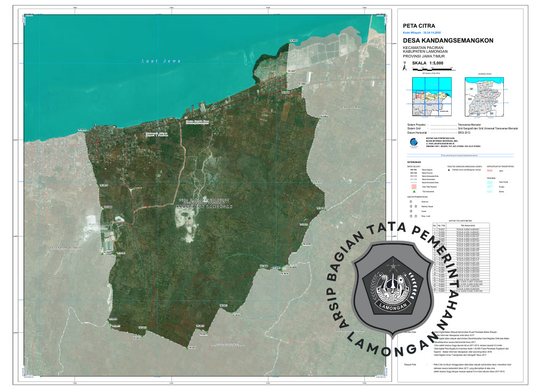
Task: Click the DESA KANDANGSEMANGKON title text
Action: pyautogui.click(x=448, y=40)
